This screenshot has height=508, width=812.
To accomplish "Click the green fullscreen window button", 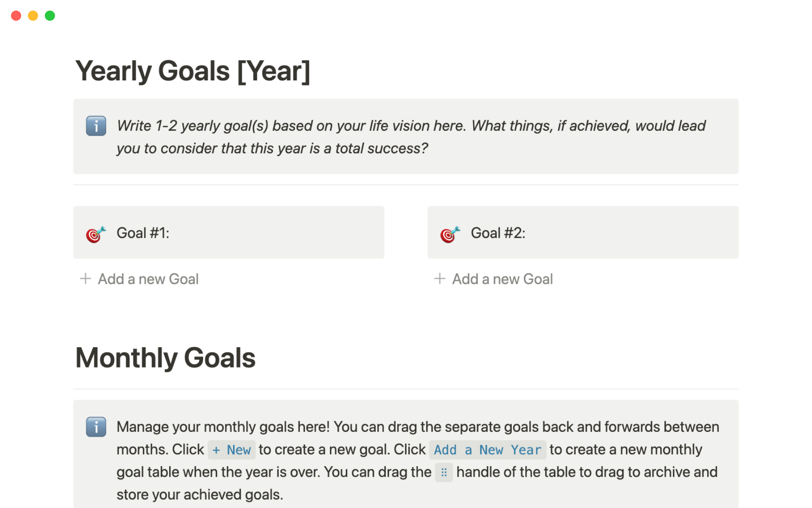I will [50, 16].
